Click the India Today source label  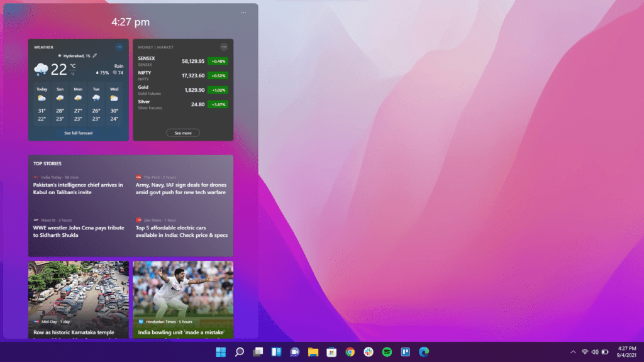51,177
